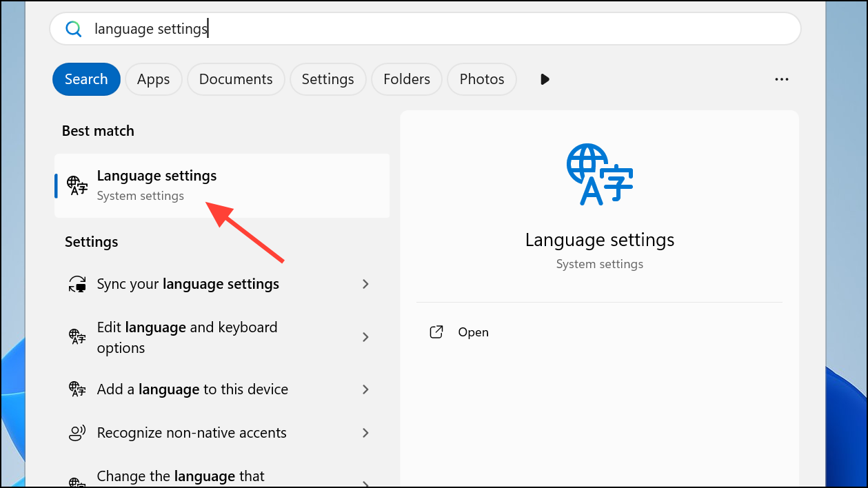The width and height of the screenshot is (868, 488).
Task: Click the search magnifier icon in search box
Action: pos(73,29)
